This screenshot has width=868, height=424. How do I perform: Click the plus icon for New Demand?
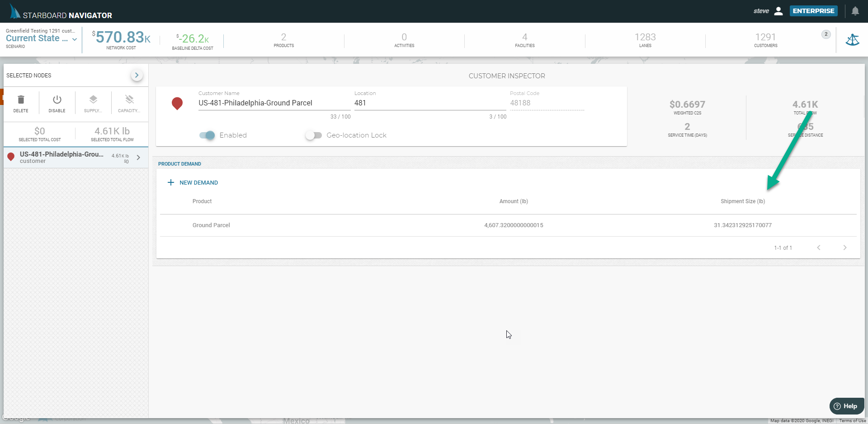pyautogui.click(x=171, y=182)
